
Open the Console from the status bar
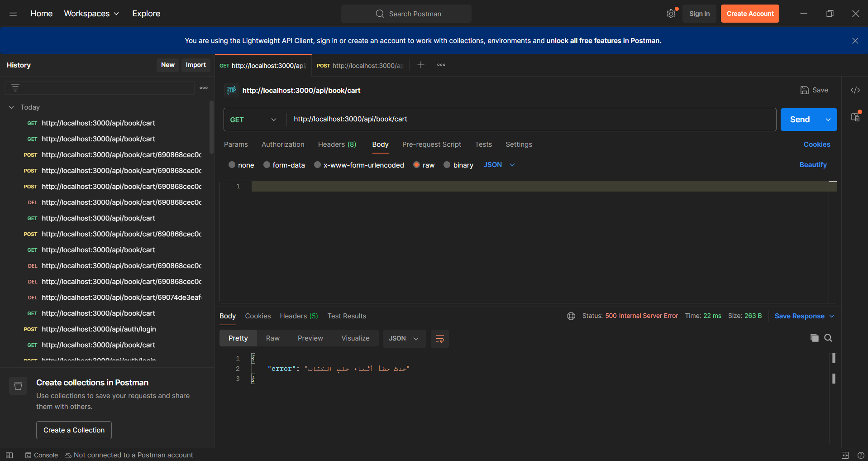(x=42, y=455)
